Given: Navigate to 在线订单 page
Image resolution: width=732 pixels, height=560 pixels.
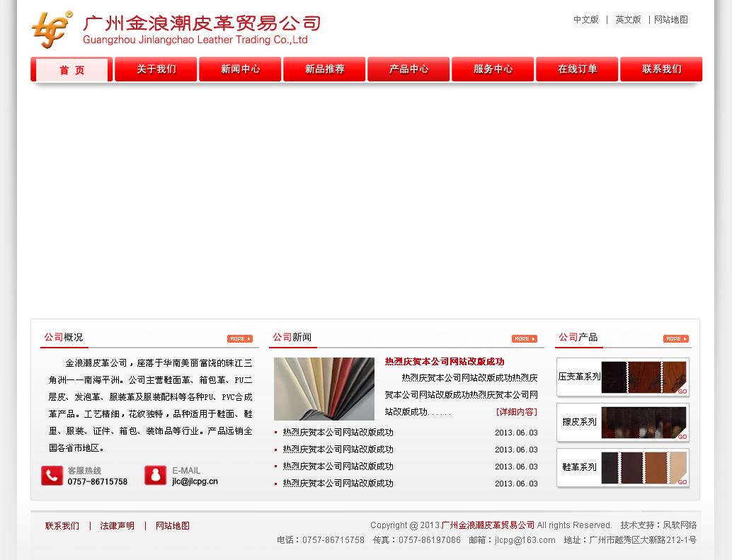Looking at the screenshot, I should pyautogui.click(x=577, y=69).
